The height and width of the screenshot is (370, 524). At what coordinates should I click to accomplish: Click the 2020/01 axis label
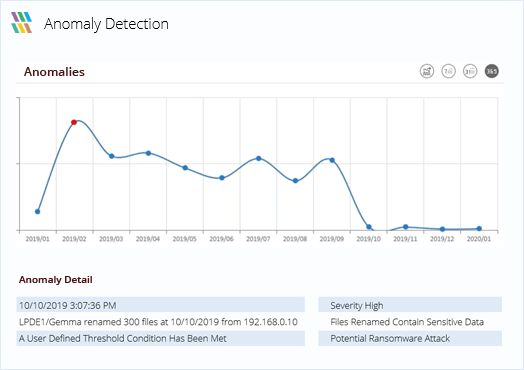pyautogui.click(x=479, y=239)
